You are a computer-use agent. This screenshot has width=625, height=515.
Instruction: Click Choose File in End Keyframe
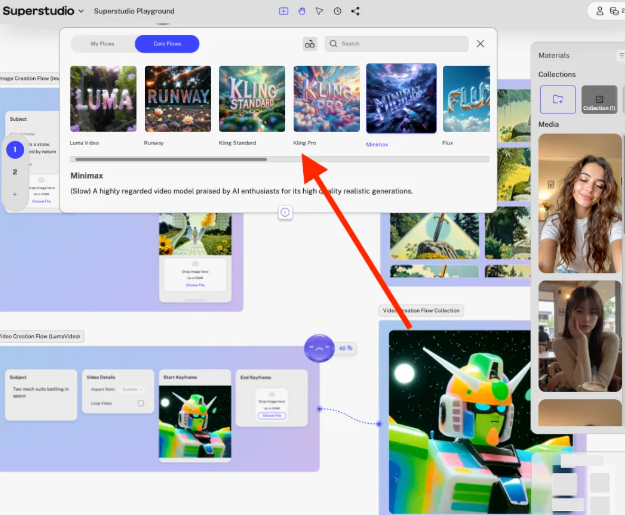click(271, 414)
